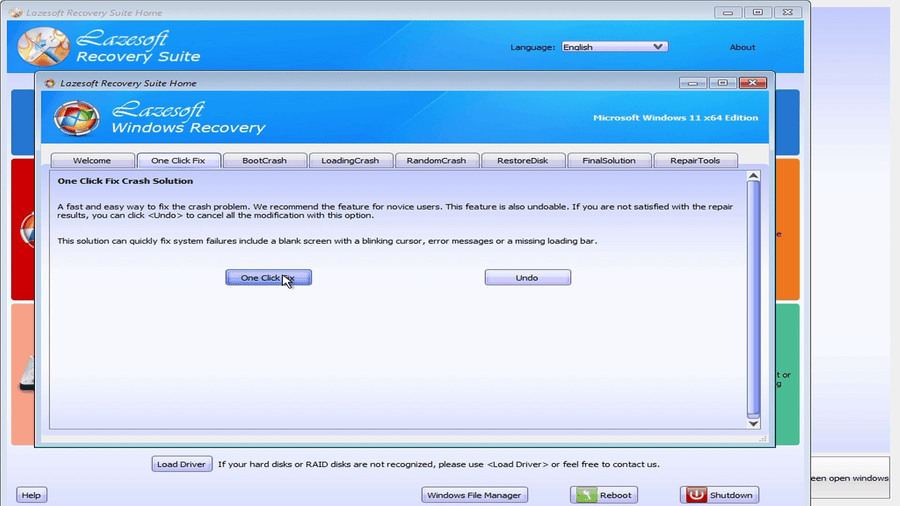Click the green Reboot icon
Screen dimensions: 900x506
[x=587, y=495]
